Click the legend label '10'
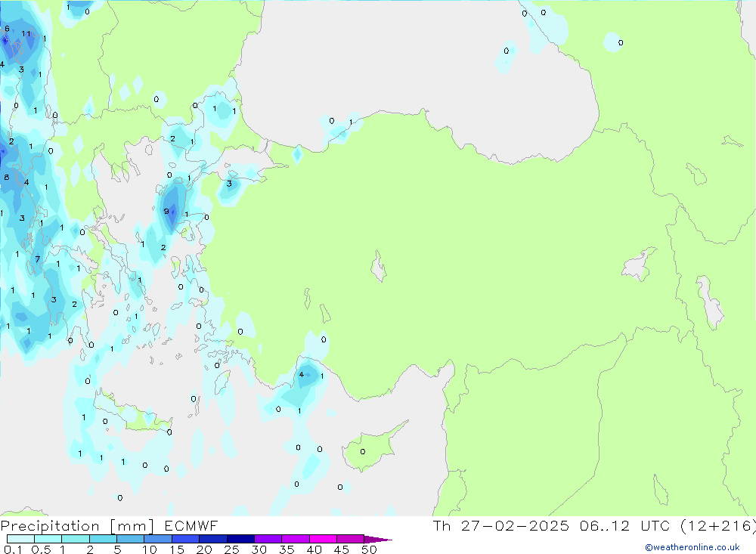 tap(150, 549)
